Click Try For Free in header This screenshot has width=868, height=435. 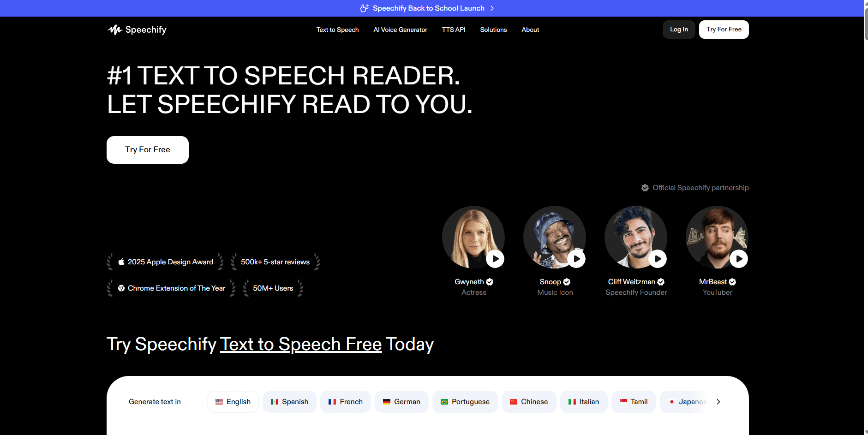724,30
